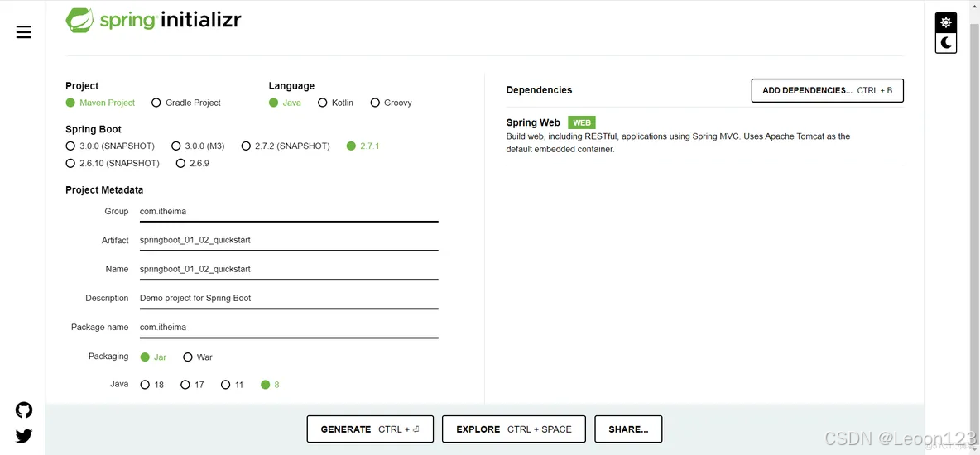
Task: Click the SHARE button
Action: [x=628, y=429]
